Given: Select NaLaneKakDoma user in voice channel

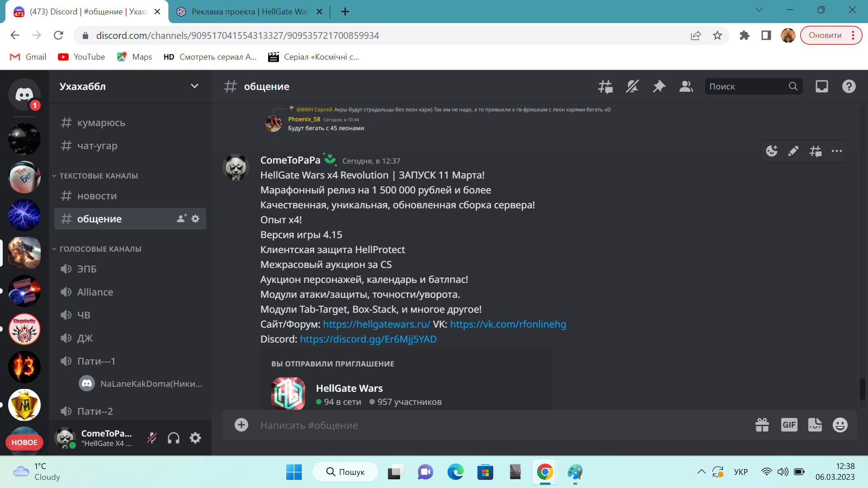Looking at the screenshot, I should [x=140, y=384].
